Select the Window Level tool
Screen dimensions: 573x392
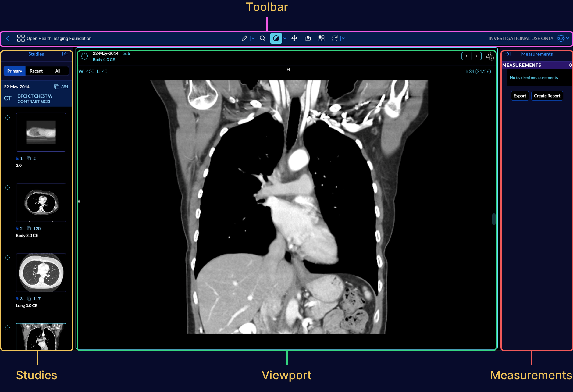[276, 38]
